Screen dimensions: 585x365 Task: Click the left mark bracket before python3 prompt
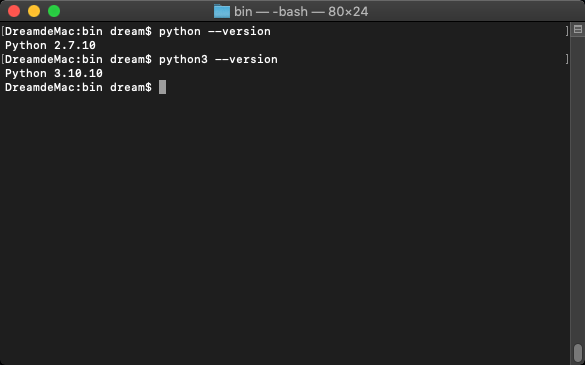3,59
